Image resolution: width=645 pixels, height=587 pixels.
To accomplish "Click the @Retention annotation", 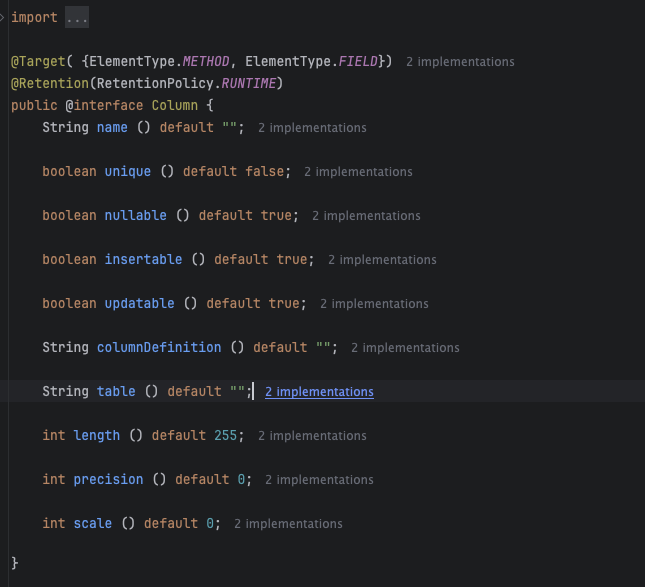I will [x=50, y=84].
